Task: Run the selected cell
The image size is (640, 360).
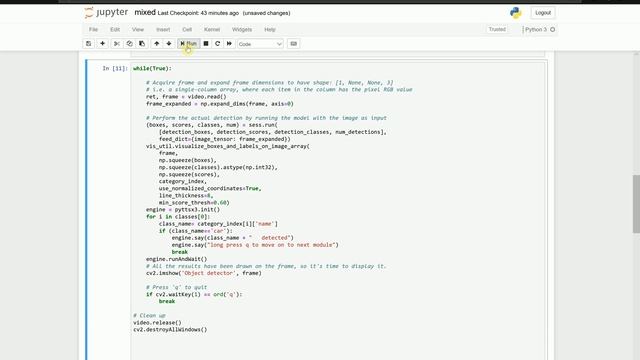Action: [189, 44]
